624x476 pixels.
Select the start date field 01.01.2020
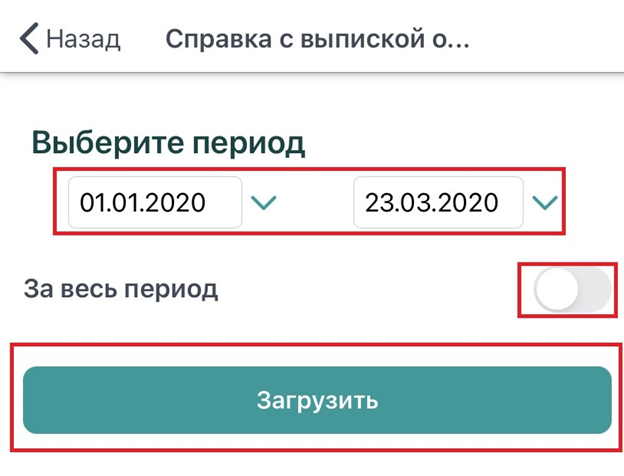154,203
